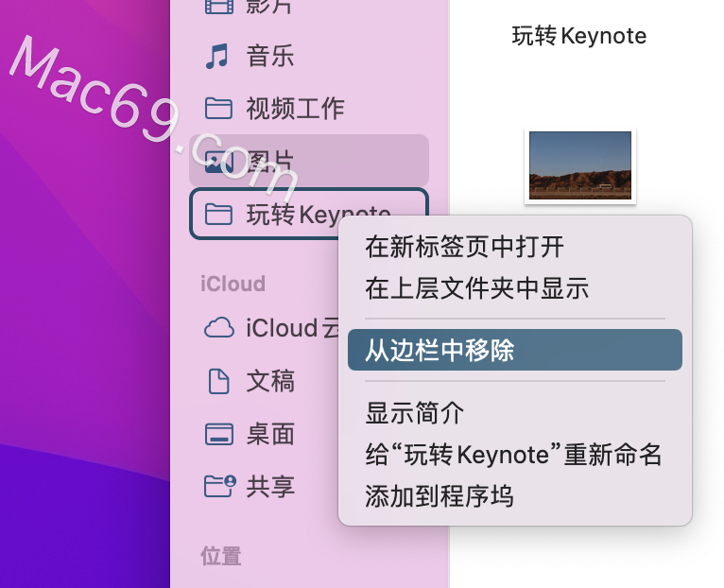This screenshot has width=724, height=588.
Task: Click the 玩转 Keynote window title
Action: click(579, 36)
